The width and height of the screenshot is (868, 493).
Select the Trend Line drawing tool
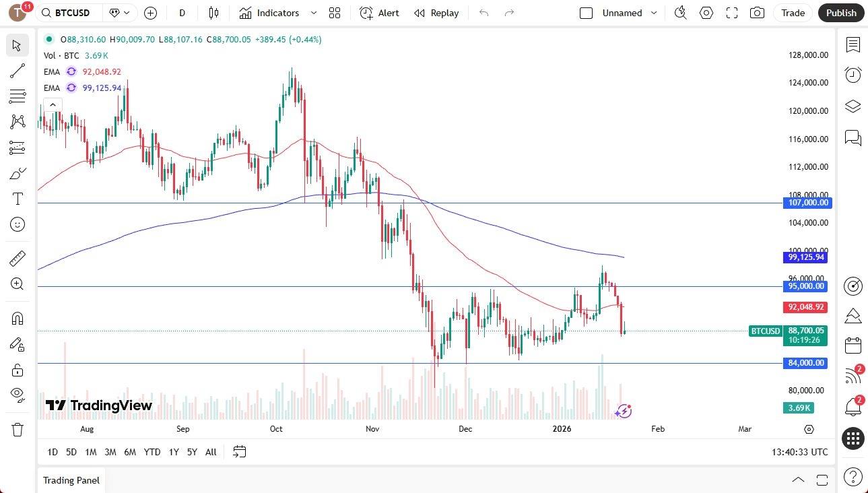(18, 71)
